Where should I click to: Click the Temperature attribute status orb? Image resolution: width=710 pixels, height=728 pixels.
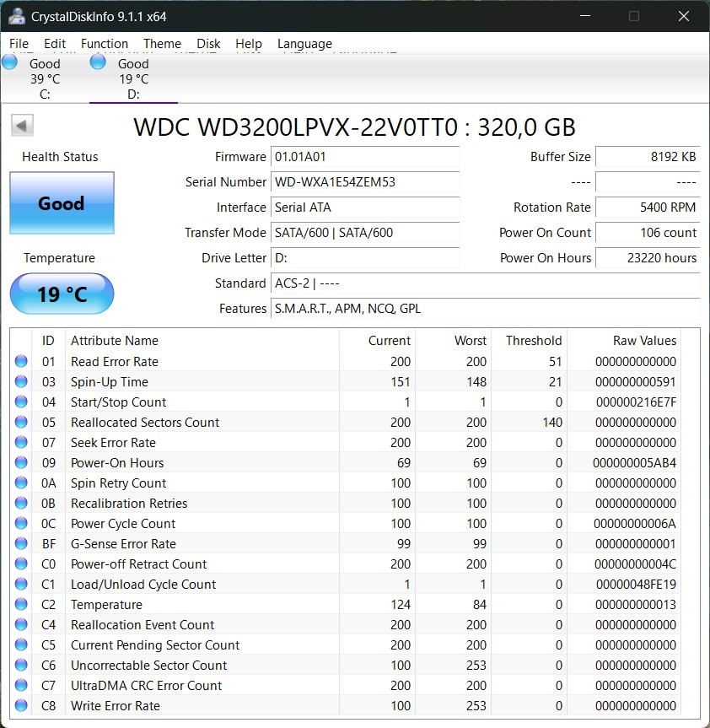(22, 605)
